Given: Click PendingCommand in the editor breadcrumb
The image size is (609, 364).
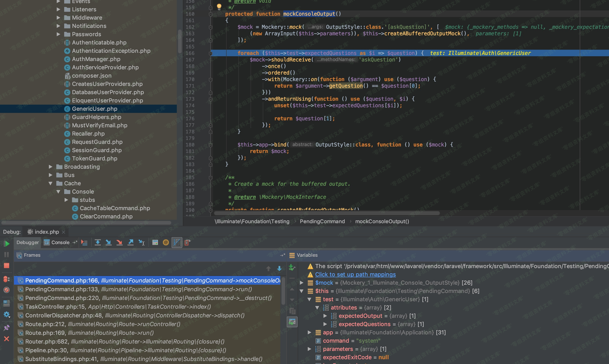Looking at the screenshot, I should 322,221.
